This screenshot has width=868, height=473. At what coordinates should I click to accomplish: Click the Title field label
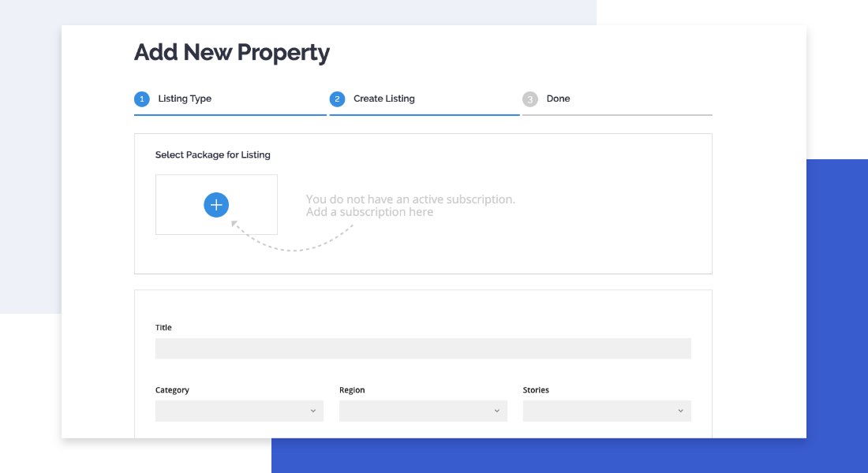tap(163, 327)
